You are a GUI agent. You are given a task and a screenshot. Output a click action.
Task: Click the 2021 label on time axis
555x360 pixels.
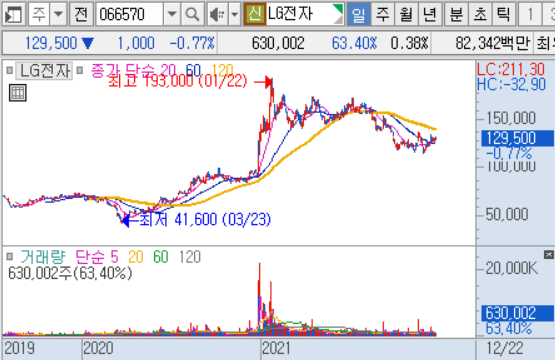[x=275, y=348]
